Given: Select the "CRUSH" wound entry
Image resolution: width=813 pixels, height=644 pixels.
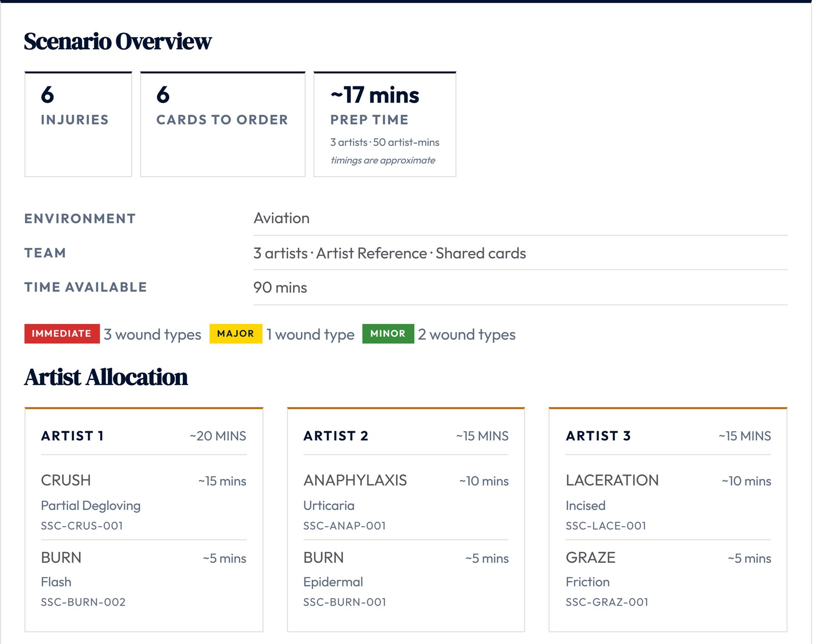Looking at the screenshot, I should point(66,480).
